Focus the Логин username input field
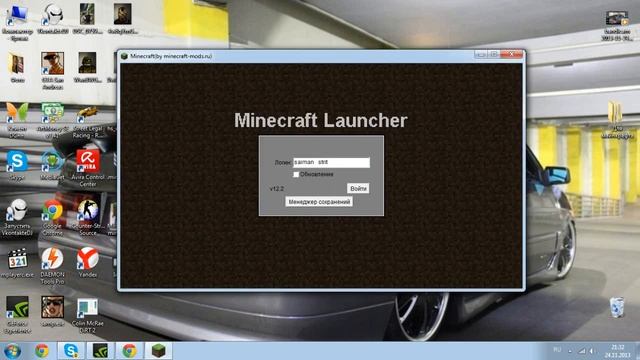 331,162
